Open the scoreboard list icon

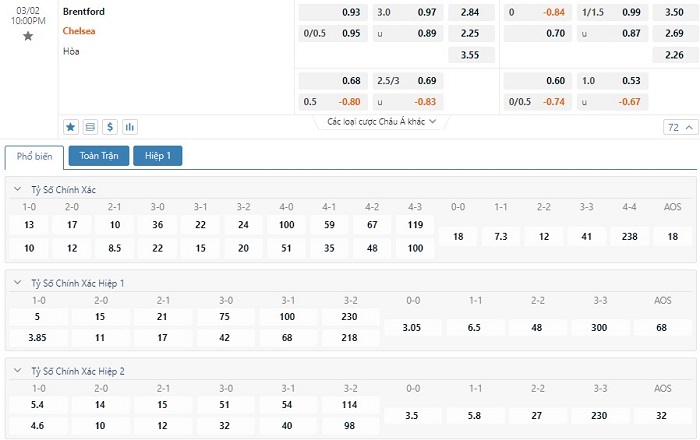[91, 127]
